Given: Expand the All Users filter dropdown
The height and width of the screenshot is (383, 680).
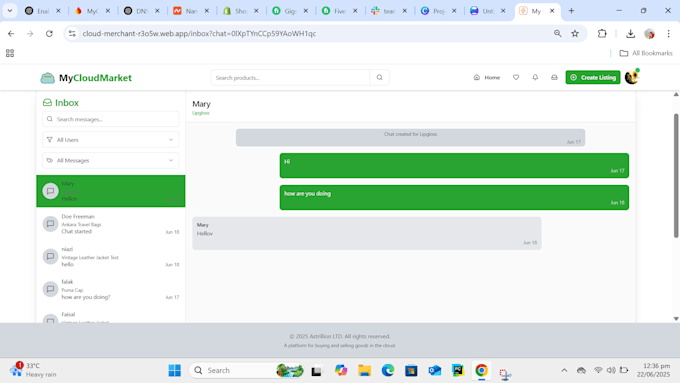Looking at the screenshot, I should [111, 140].
